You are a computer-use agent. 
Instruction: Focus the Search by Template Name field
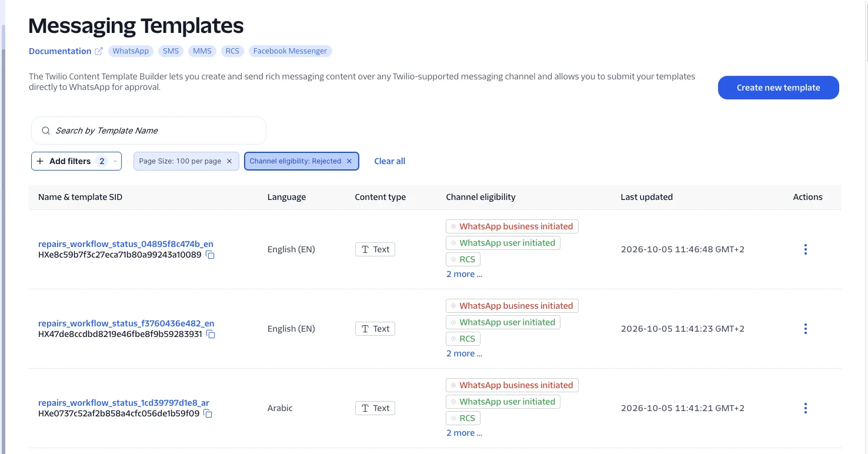click(149, 131)
